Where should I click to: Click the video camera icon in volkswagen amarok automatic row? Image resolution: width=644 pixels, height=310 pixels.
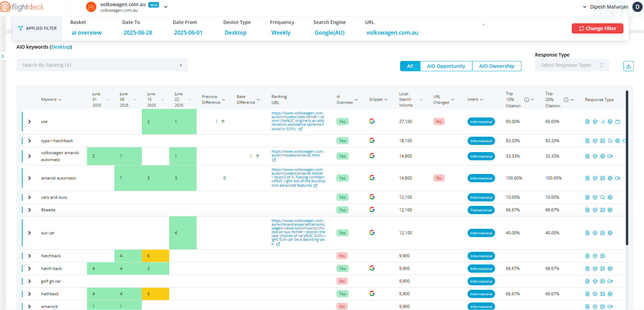coord(610,156)
